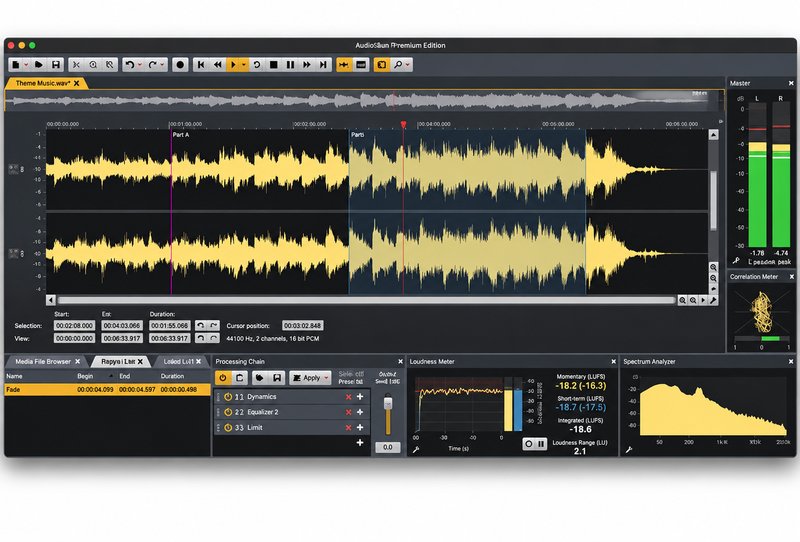
Task: Click the View Duration field showing 00:06:33.917
Action: pyautogui.click(x=170, y=338)
